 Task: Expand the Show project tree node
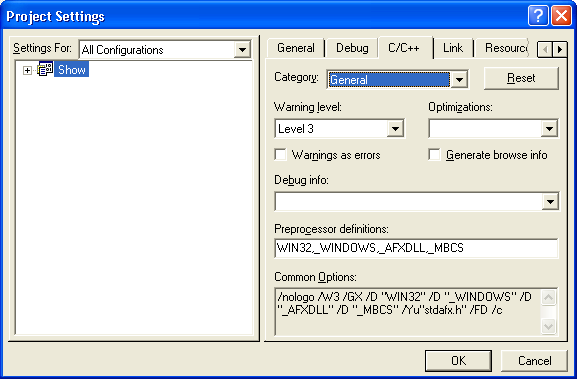point(27,70)
